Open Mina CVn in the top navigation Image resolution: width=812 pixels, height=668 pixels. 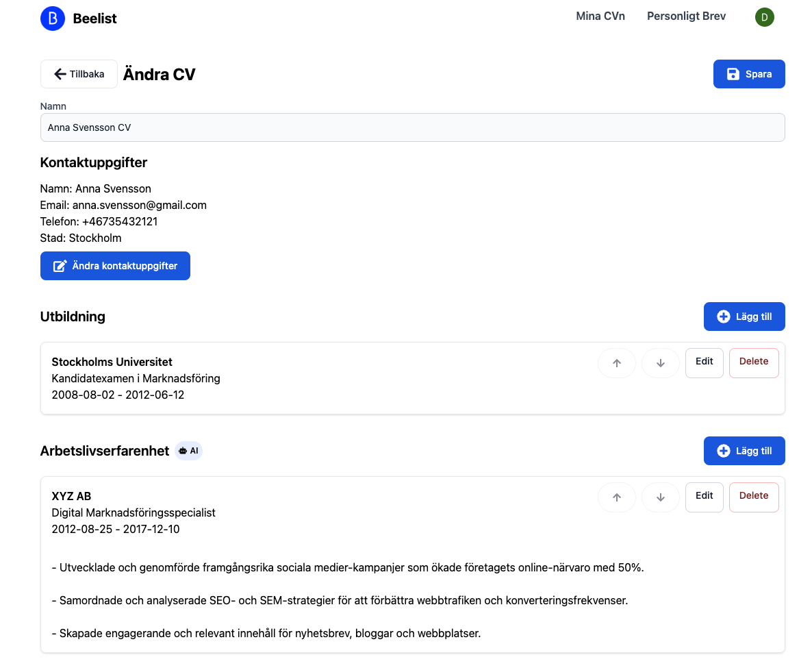(x=600, y=16)
